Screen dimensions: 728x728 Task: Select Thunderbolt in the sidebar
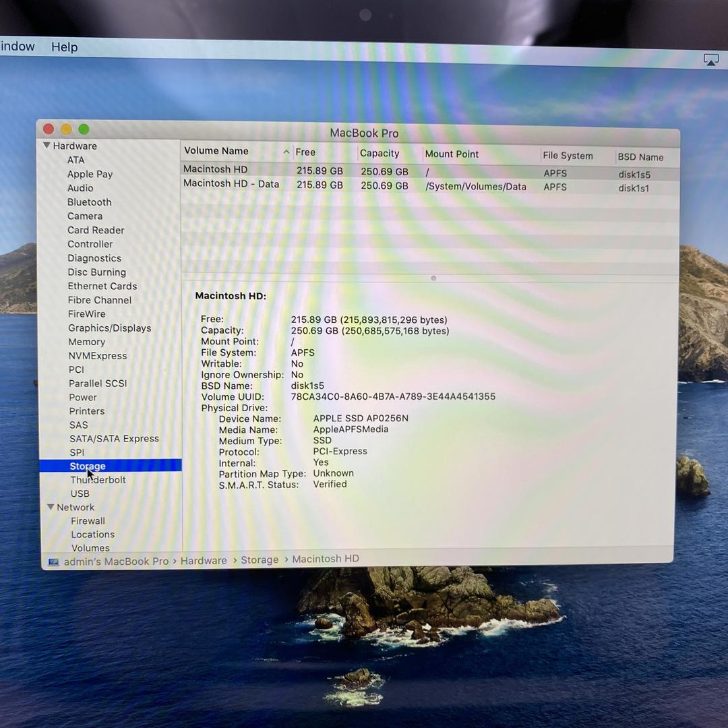pos(98,480)
